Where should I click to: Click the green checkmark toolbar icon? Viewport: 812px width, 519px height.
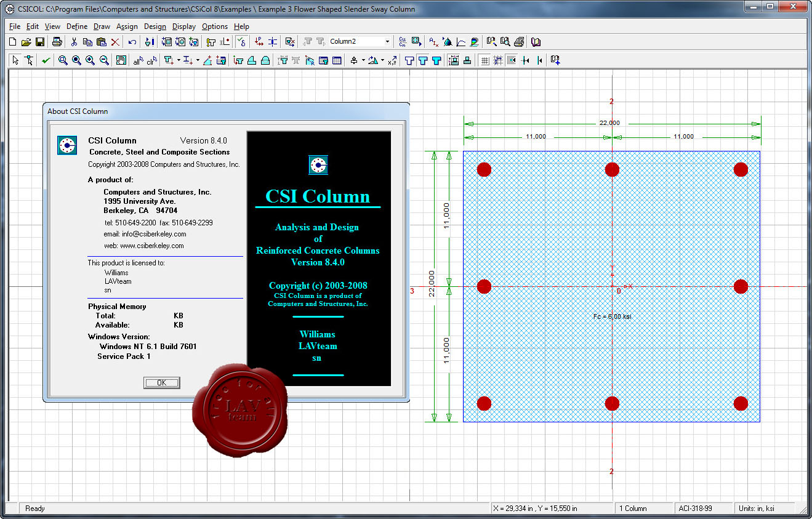point(46,60)
